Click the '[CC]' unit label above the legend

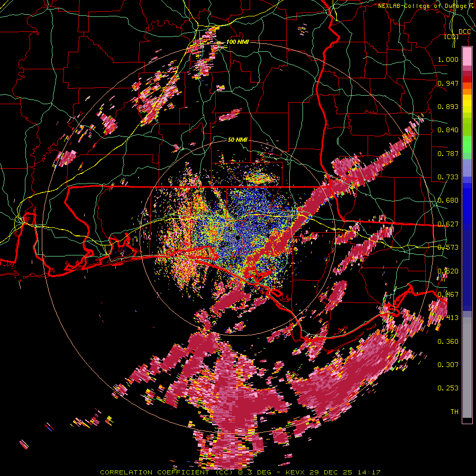pos(452,37)
